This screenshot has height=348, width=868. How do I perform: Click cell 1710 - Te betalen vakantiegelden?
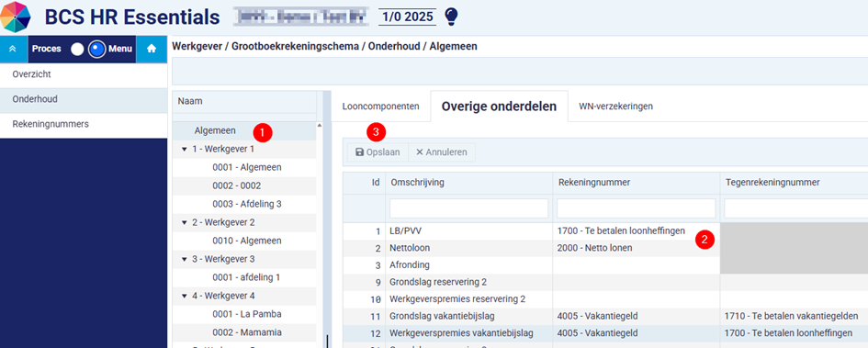(x=792, y=317)
